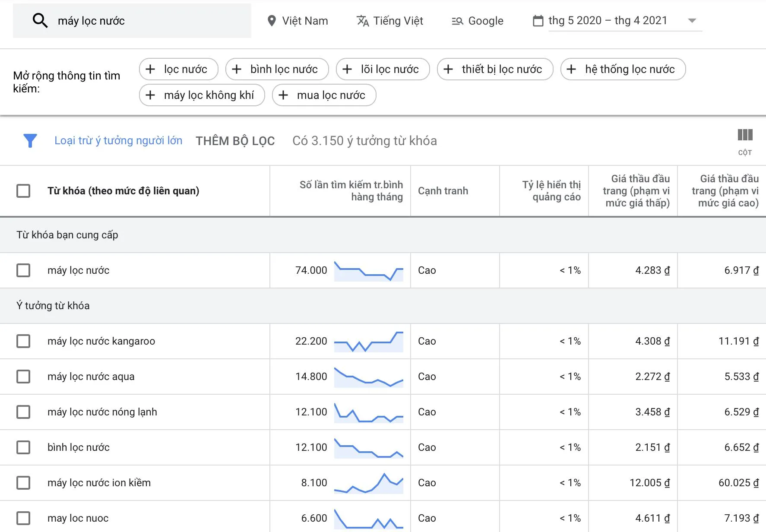Open the date range thg 5 2020 selector
766x532 pixels.
tap(608, 21)
